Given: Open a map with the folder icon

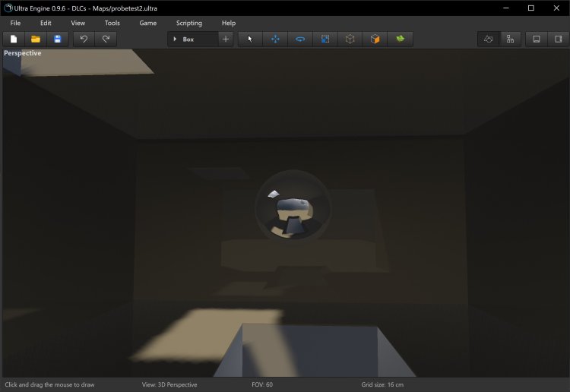Looking at the screenshot, I should tap(36, 39).
